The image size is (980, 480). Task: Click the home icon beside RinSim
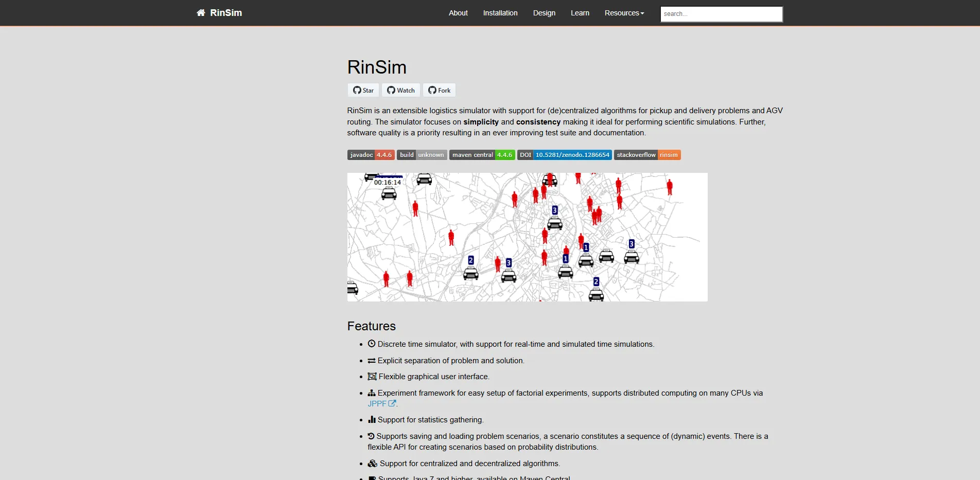[x=201, y=13]
